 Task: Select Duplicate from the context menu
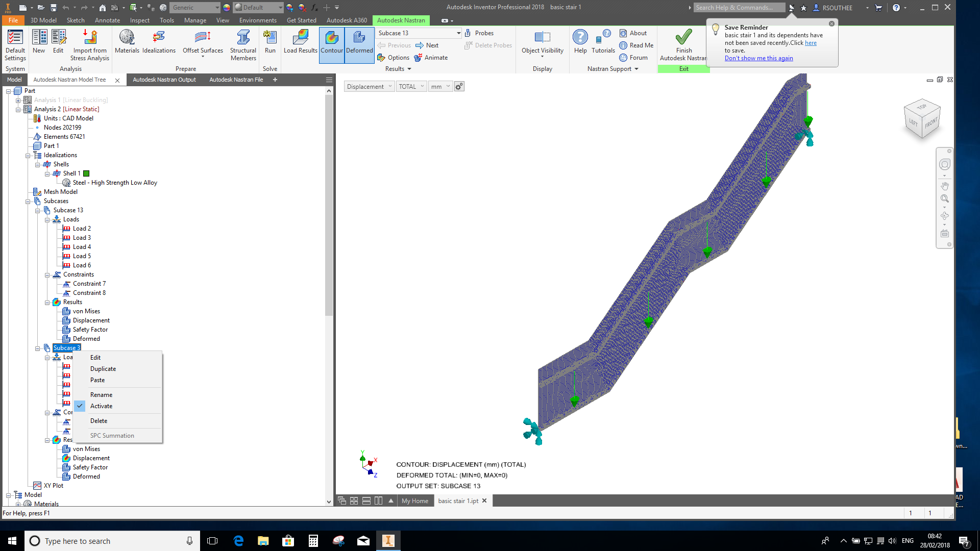103,368
